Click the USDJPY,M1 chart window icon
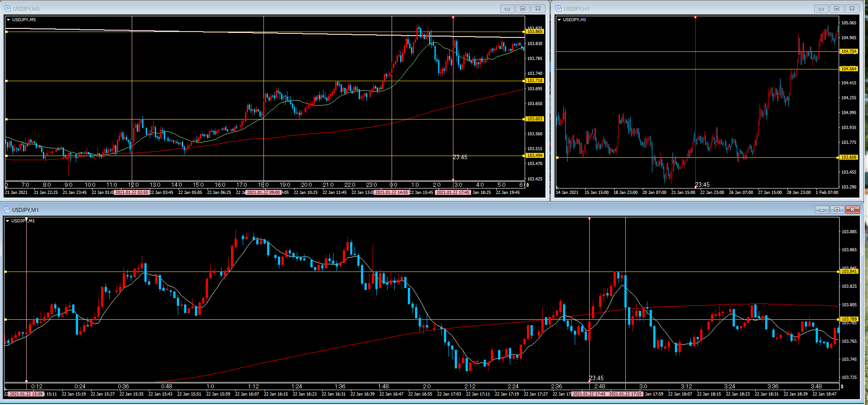The image size is (868, 405). [x=7, y=210]
